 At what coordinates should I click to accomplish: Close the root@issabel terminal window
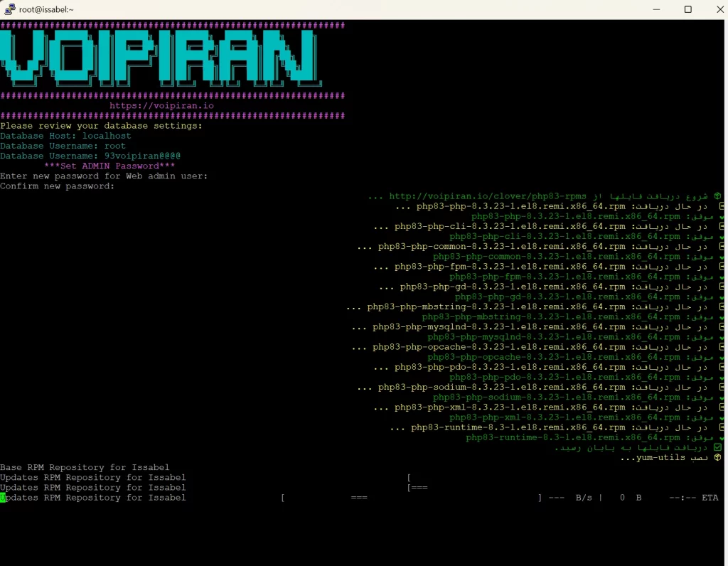click(719, 9)
